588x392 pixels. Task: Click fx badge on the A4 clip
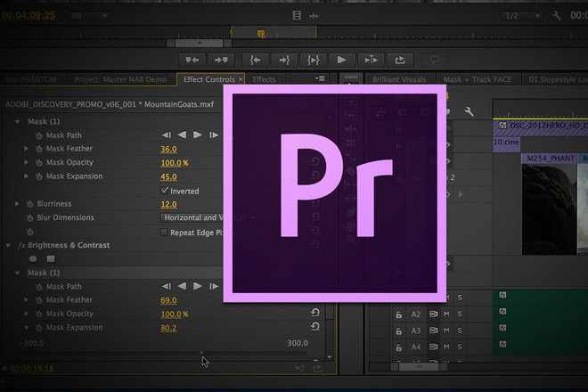click(502, 344)
